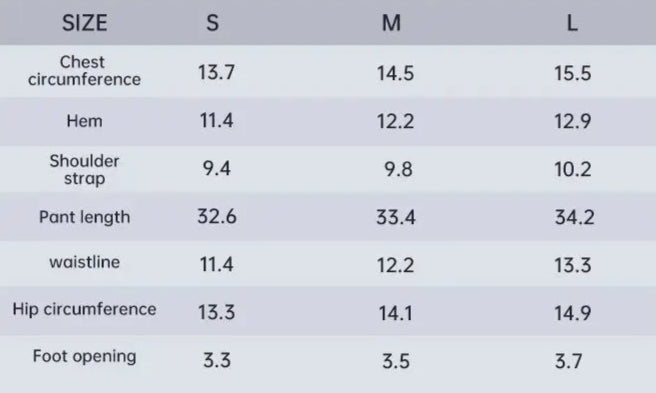The image size is (656, 393).
Task: Click the Foot opening row label
Action: pyautogui.click(x=85, y=357)
